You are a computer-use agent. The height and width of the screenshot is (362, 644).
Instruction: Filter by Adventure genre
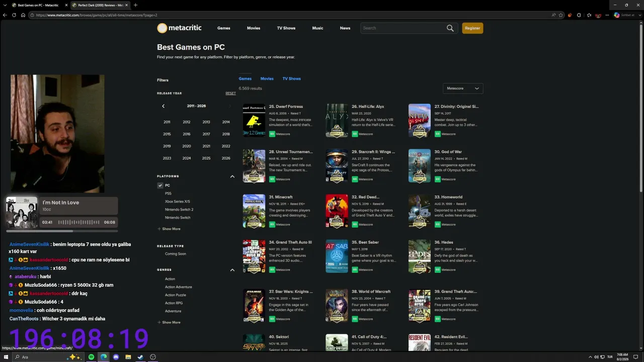[x=173, y=311]
